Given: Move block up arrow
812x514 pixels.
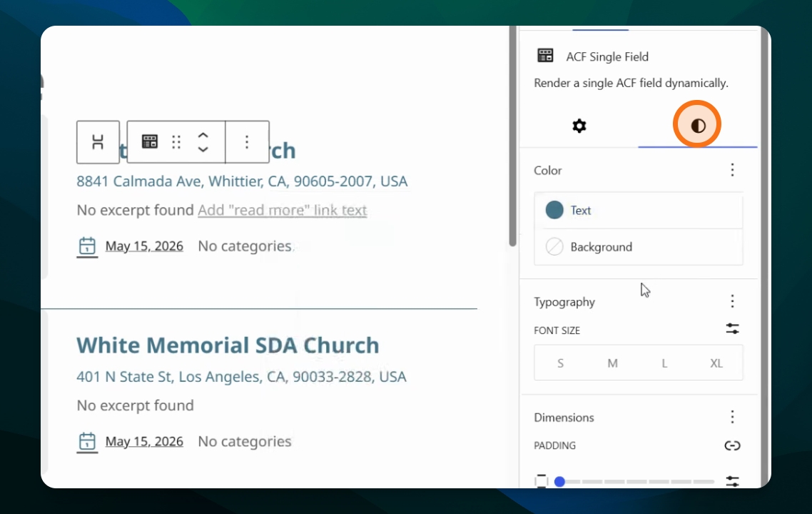Looking at the screenshot, I should click(203, 135).
